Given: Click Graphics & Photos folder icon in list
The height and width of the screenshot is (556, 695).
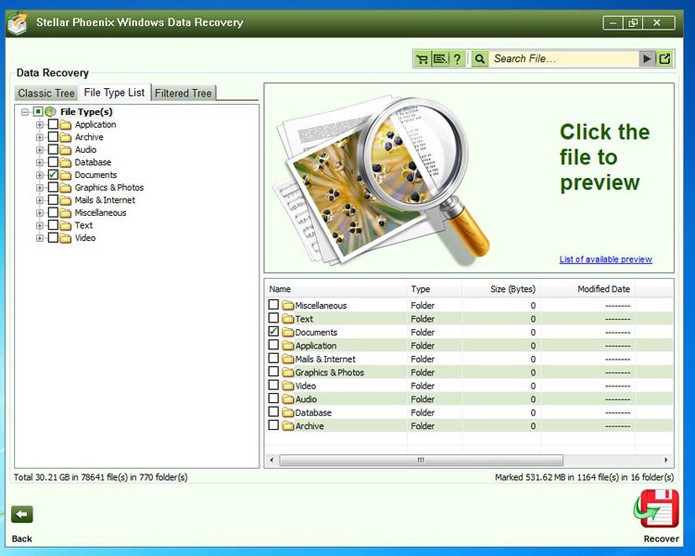Looking at the screenshot, I should 288,372.
